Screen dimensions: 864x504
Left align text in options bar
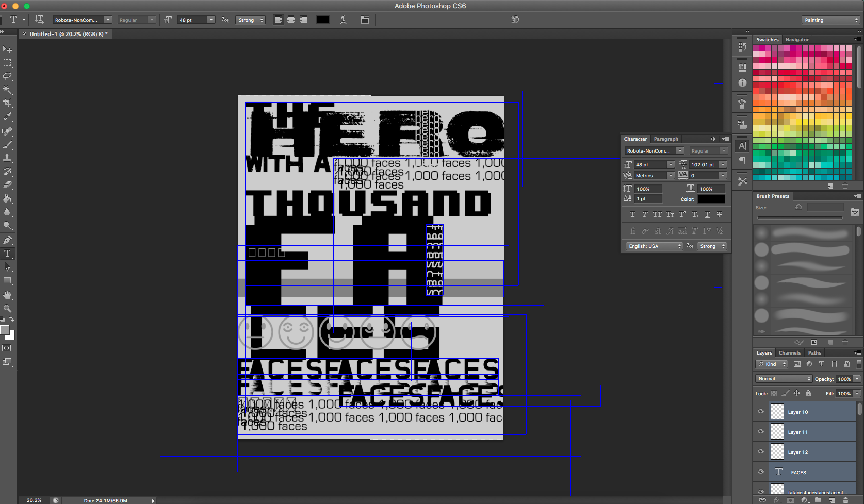[x=279, y=20]
